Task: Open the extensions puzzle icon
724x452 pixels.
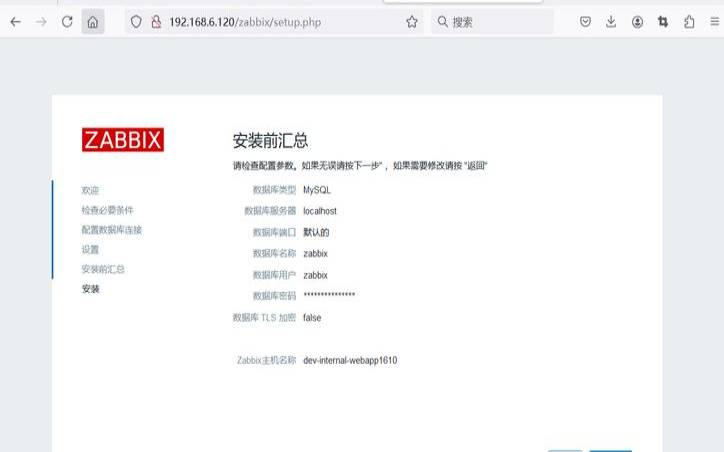Action: [x=689, y=22]
